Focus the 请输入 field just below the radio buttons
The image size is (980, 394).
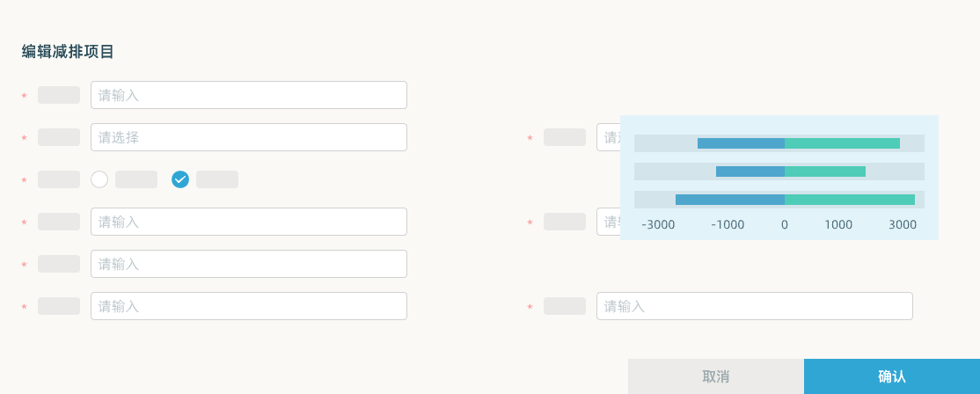(x=249, y=222)
